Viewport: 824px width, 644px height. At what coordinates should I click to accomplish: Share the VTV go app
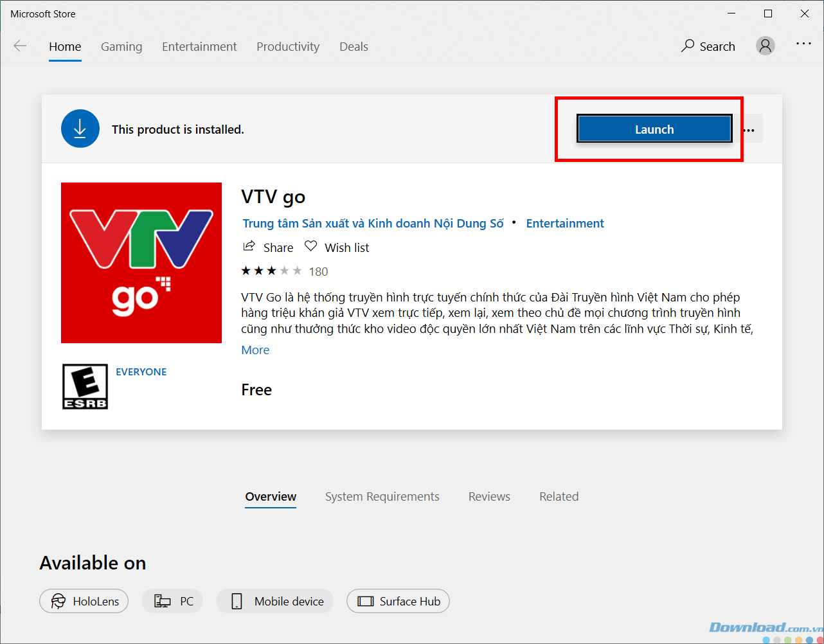(x=268, y=247)
